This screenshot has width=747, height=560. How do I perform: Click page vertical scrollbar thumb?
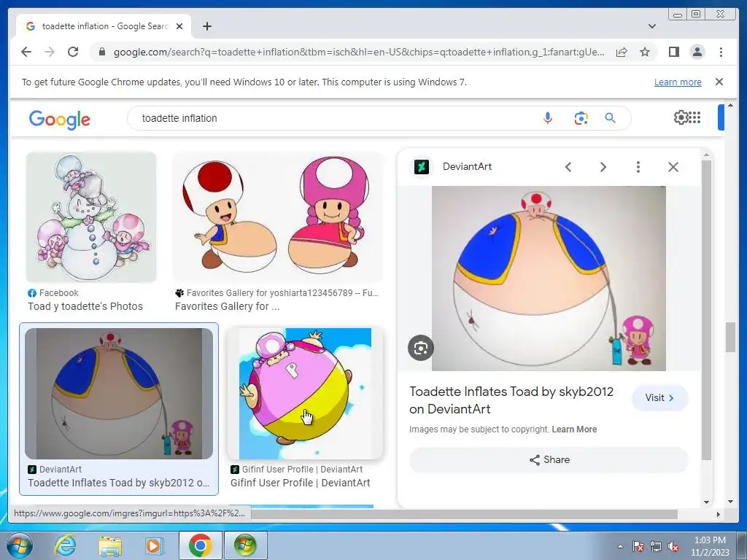point(730,337)
